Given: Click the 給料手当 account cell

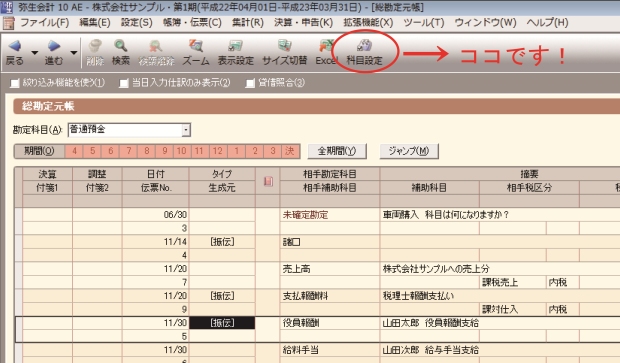Looking at the screenshot, I should 330,350.
